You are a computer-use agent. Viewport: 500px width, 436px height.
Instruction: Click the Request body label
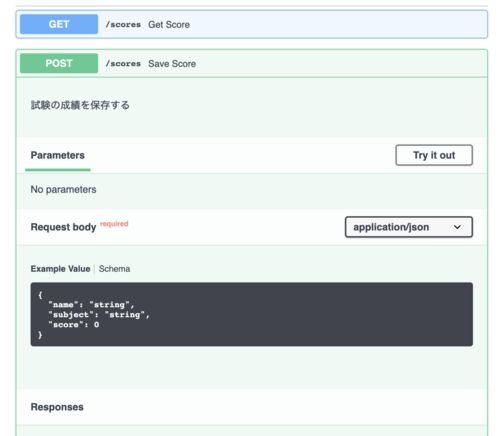pos(63,227)
